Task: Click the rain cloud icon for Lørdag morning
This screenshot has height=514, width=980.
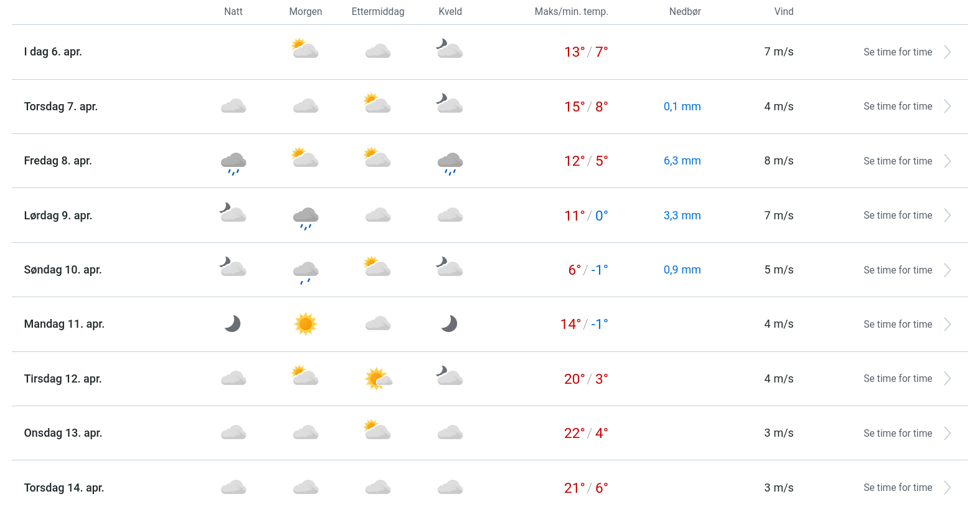Action: 306,217
